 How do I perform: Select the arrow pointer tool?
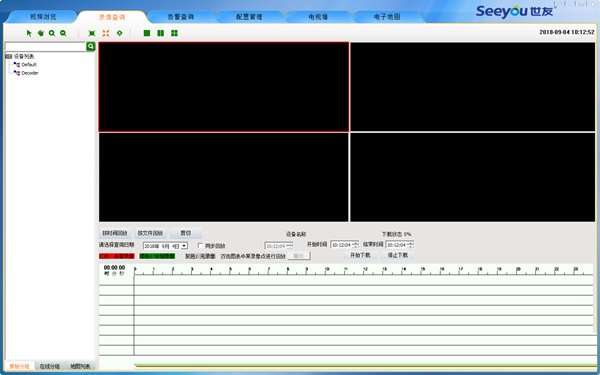[x=29, y=34]
